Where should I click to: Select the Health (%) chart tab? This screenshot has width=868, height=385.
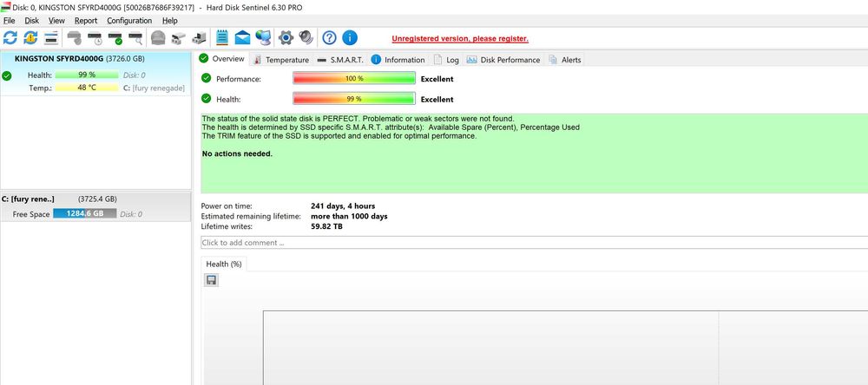tap(224, 264)
